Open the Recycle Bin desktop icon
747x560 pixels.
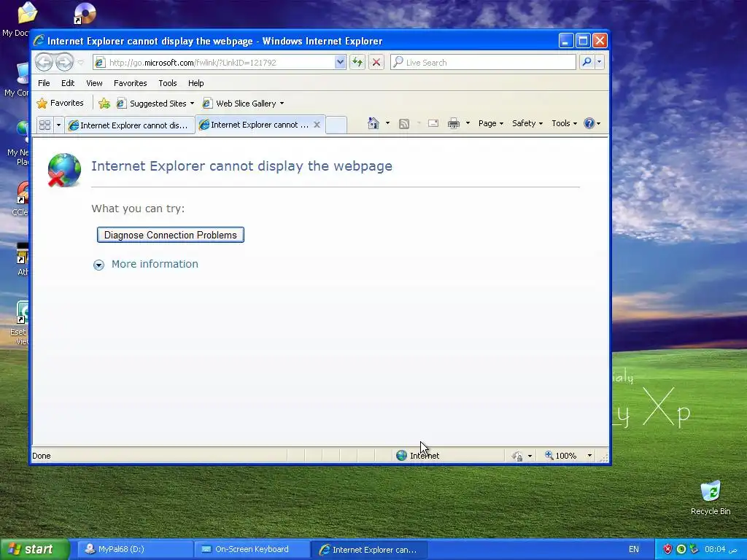711,497
